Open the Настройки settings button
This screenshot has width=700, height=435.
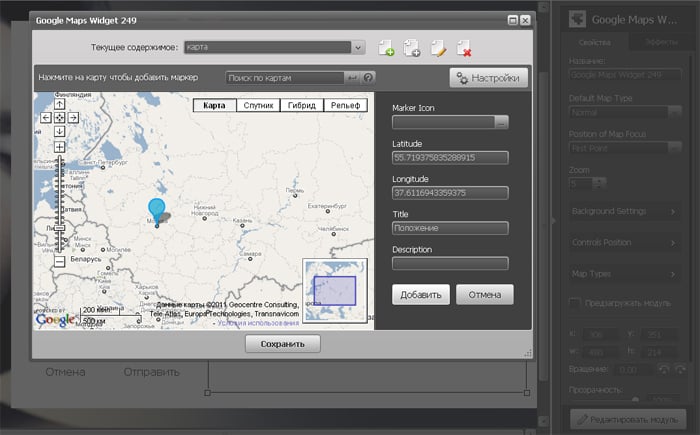point(488,78)
